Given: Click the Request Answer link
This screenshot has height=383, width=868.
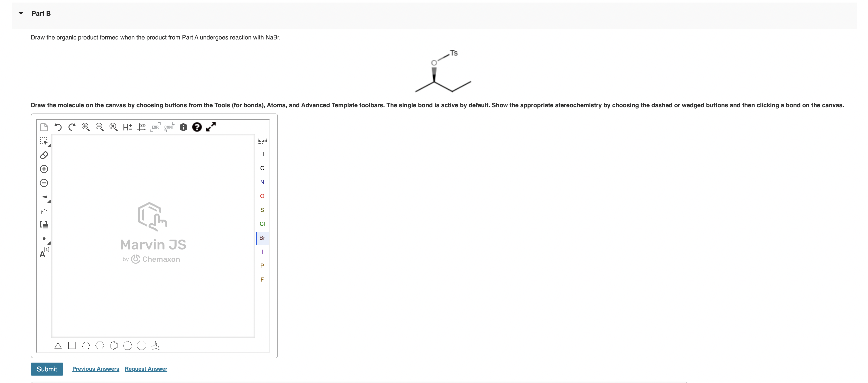Looking at the screenshot, I should 146,369.
